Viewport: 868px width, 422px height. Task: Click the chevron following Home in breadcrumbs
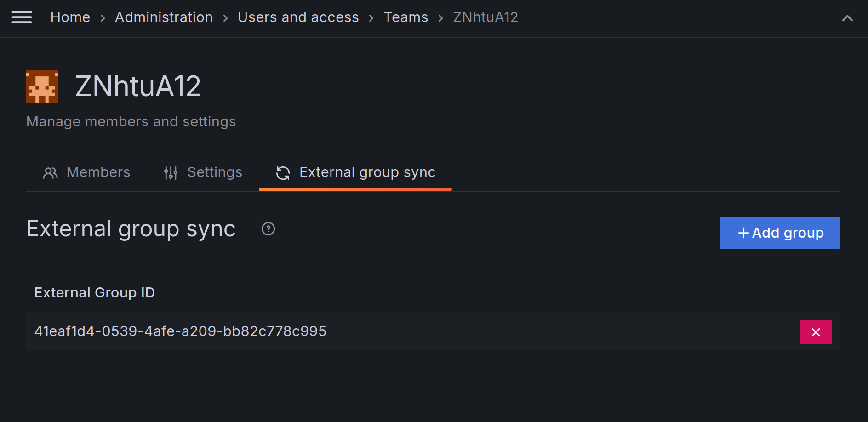[x=103, y=18]
